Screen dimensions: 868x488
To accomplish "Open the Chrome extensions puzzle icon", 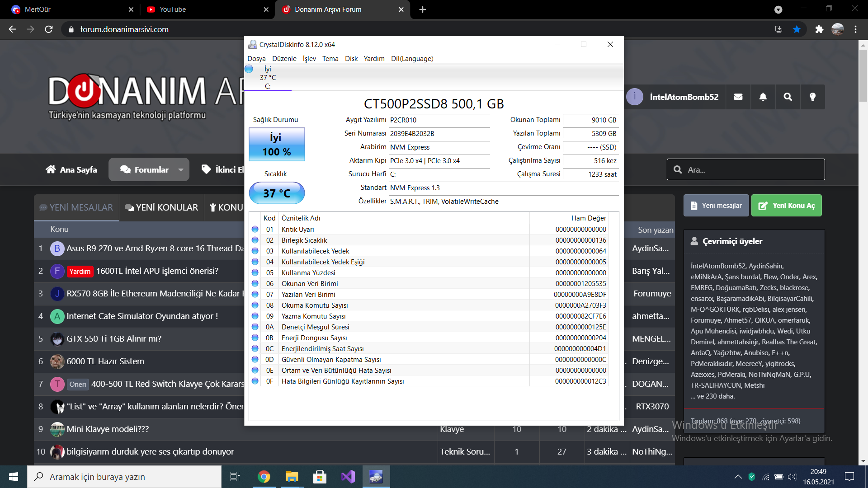I will (819, 29).
